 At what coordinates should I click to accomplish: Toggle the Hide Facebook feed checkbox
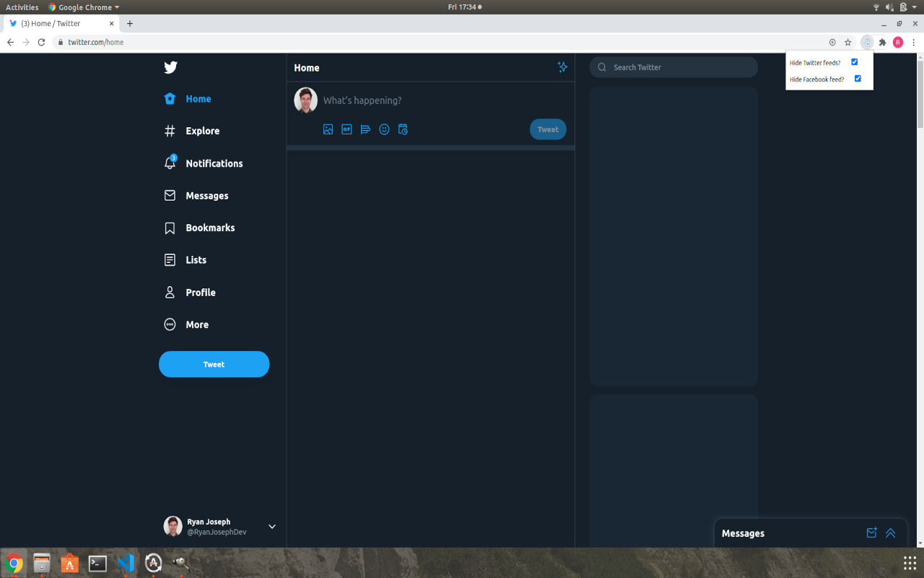(858, 79)
